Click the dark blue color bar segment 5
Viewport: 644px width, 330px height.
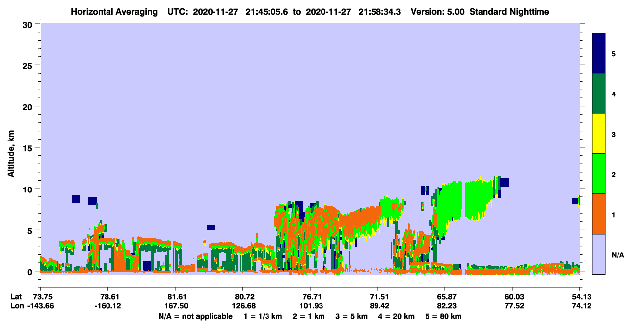click(599, 53)
